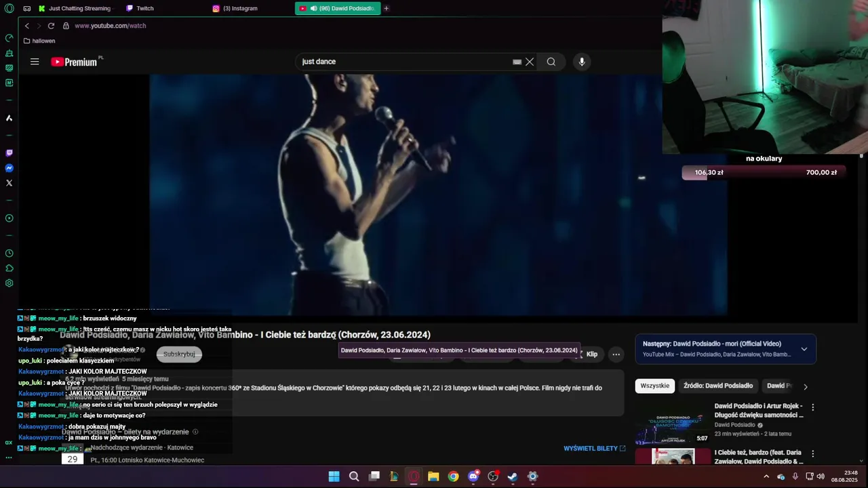
Task: Clear the search text with X
Action: [530, 62]
